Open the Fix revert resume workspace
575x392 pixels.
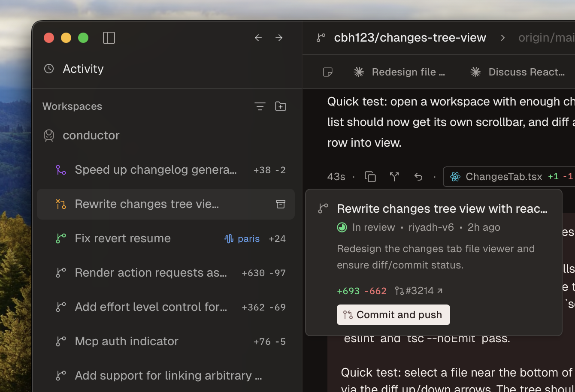[x=123, y=238]
